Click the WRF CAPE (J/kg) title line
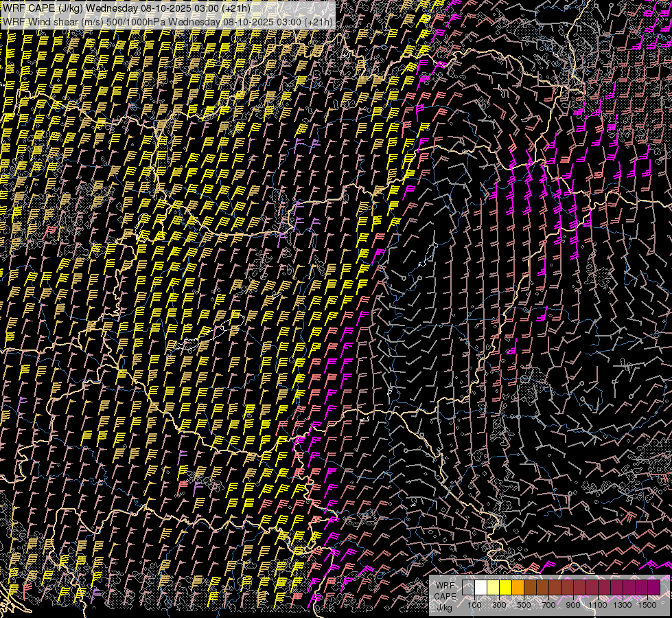The width and height of the screenshot is (672, 618). [127, 8]
